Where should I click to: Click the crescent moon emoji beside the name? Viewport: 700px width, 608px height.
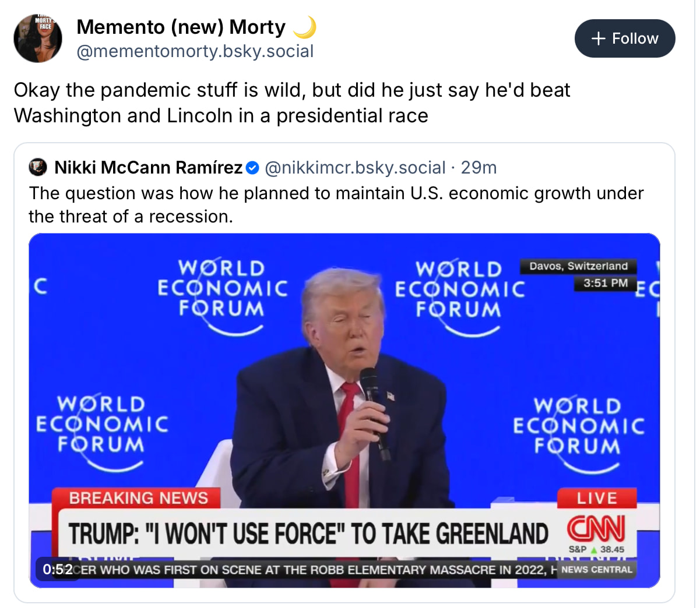coord(304,27)
